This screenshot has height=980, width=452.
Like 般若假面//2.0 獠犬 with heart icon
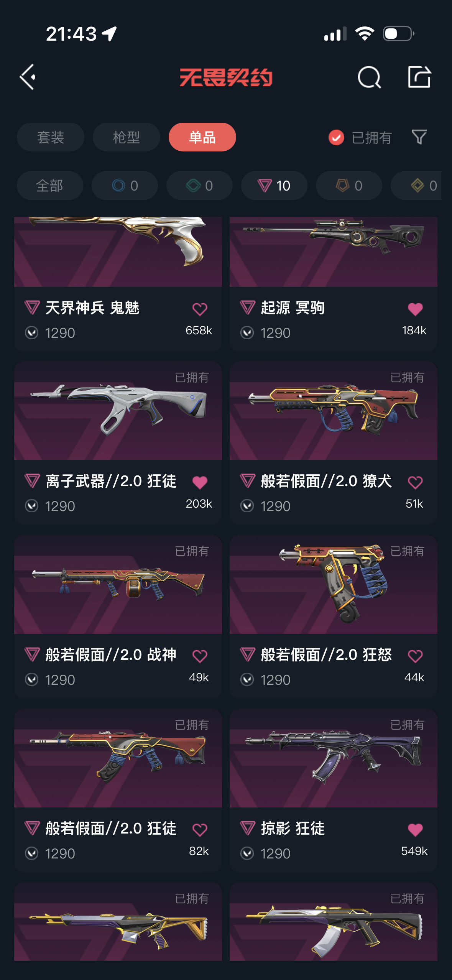coord(415,482)
